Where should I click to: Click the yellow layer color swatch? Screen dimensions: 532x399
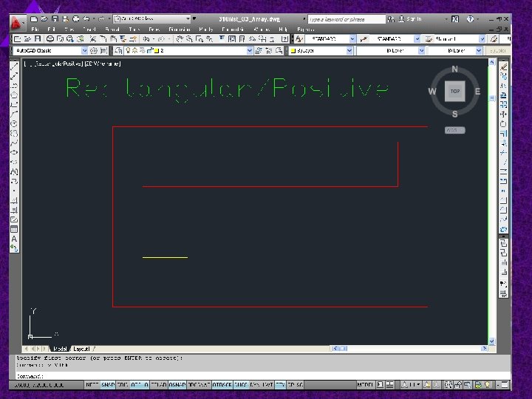(x=157, y=51)
